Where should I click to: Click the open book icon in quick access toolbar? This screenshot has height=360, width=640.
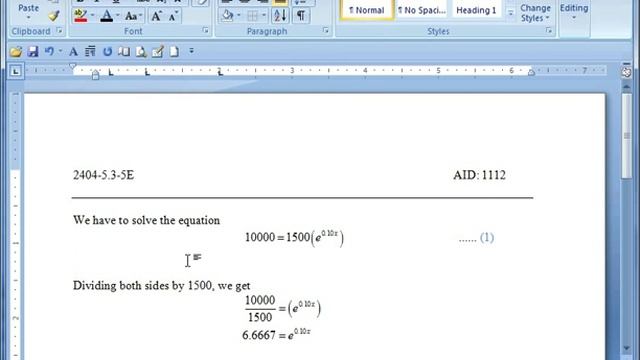pyautogui.click(x=124, y=51)
